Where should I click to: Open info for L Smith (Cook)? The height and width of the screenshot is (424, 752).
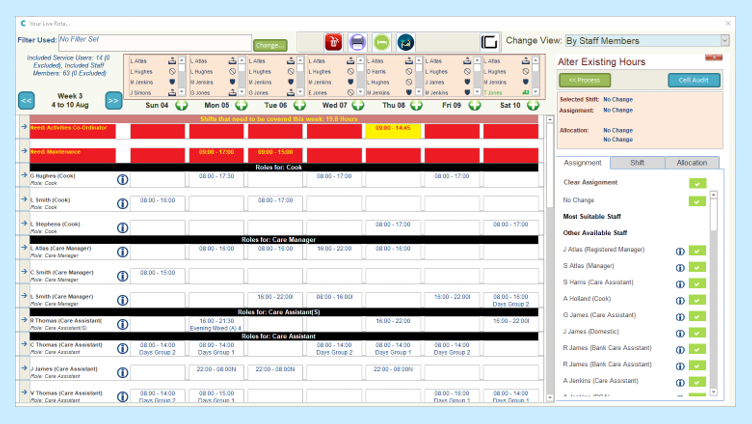(x=123, y=203)
